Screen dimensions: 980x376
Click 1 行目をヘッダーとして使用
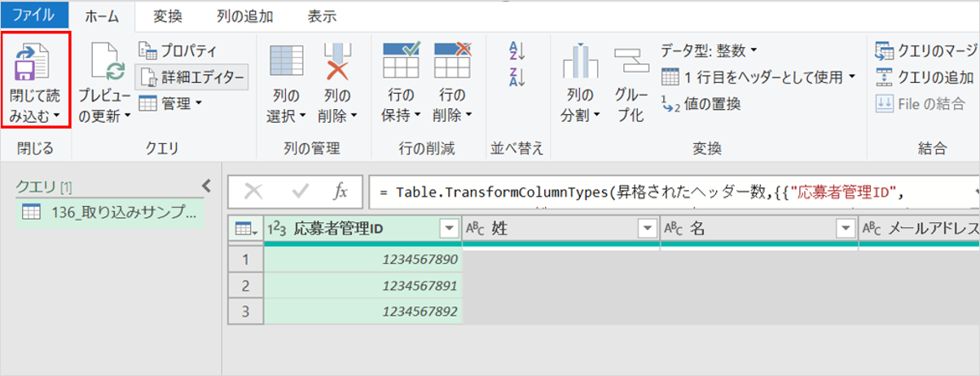[x=758, y=77]
